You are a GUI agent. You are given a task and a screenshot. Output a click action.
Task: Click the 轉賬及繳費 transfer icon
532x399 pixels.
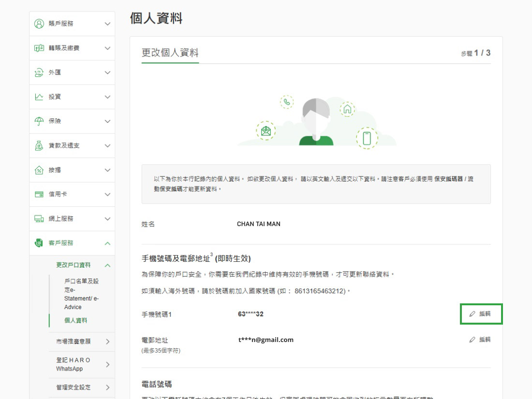39,48
